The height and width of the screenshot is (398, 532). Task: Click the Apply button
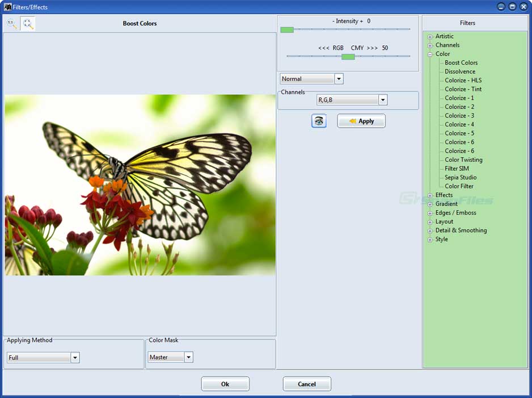(x=361, y=121)
